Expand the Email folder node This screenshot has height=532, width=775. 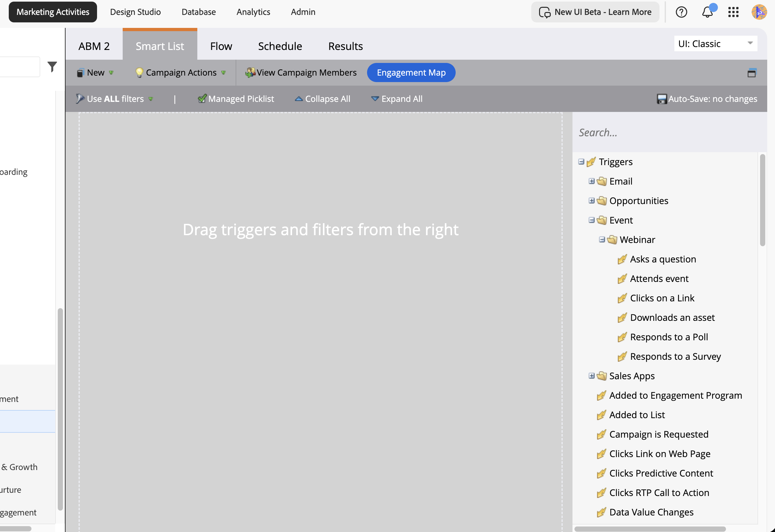coord(592,181)
